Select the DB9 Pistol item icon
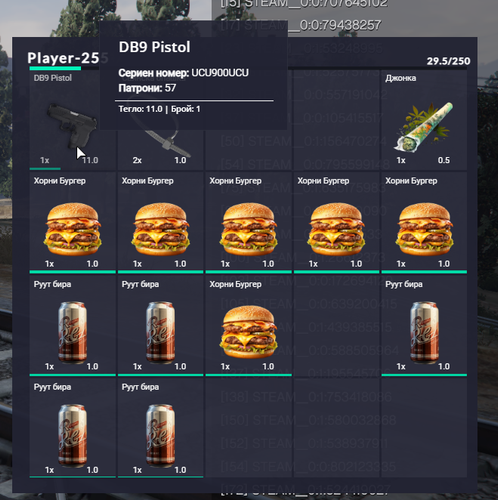Image resolution: width=498 pixels, height=500 pixels. click(x=72, y=125)
